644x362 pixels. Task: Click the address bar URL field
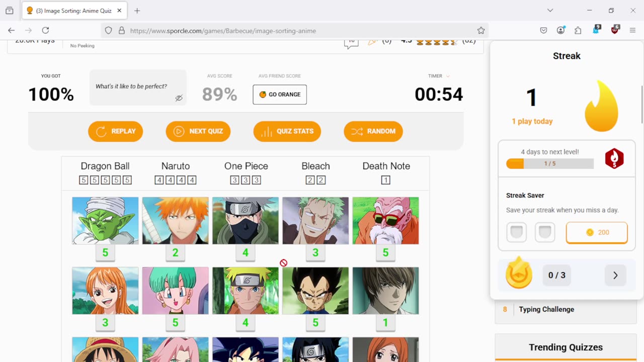click(x=296, y=31)
